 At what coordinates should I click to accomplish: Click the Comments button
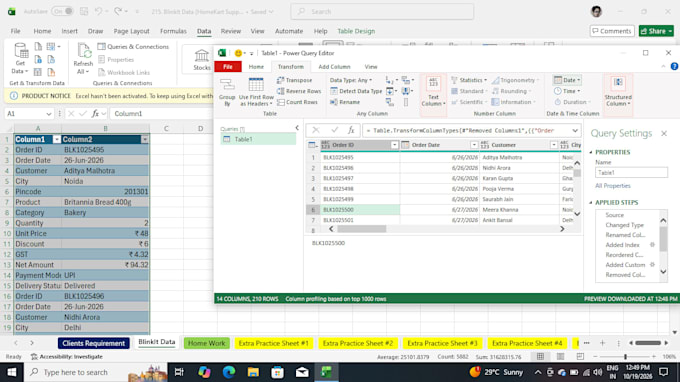click(x=612, y=31)
